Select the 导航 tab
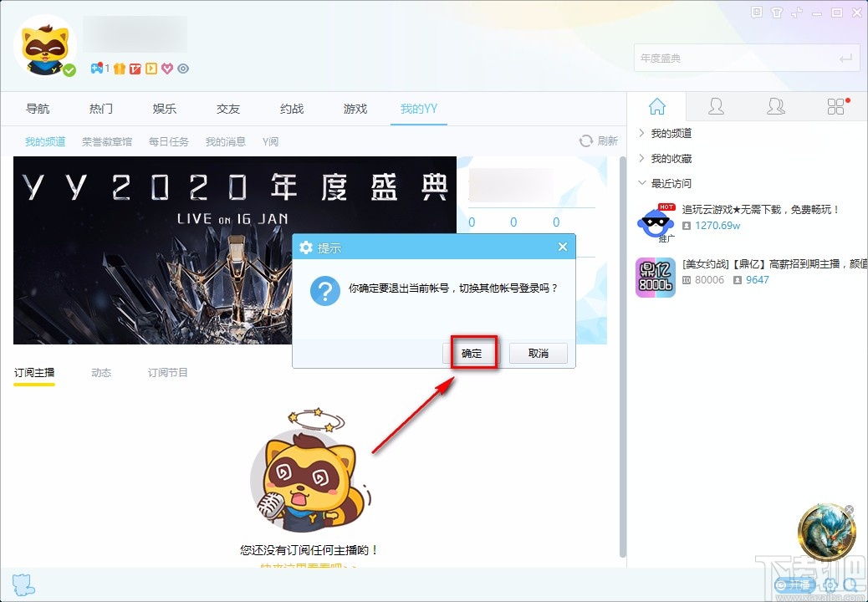868x602 pixels. (38, 109)
